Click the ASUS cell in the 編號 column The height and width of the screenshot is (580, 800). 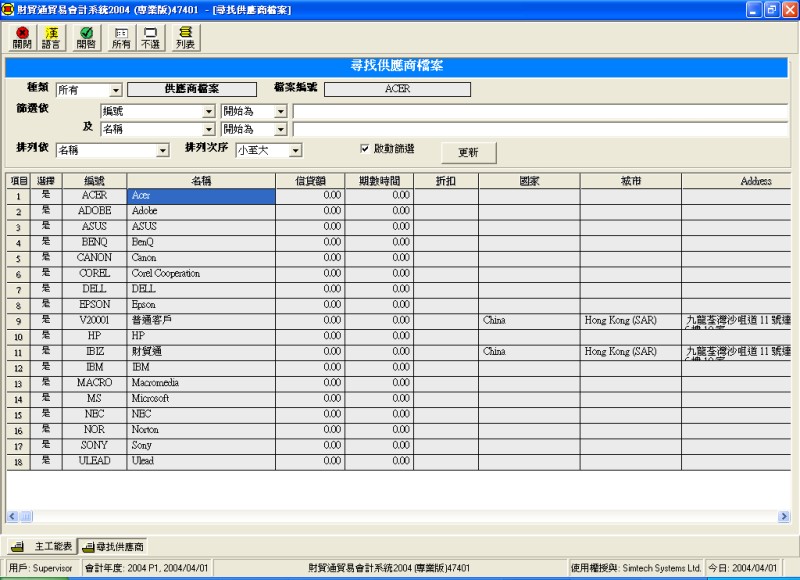[x=94, y=227]
